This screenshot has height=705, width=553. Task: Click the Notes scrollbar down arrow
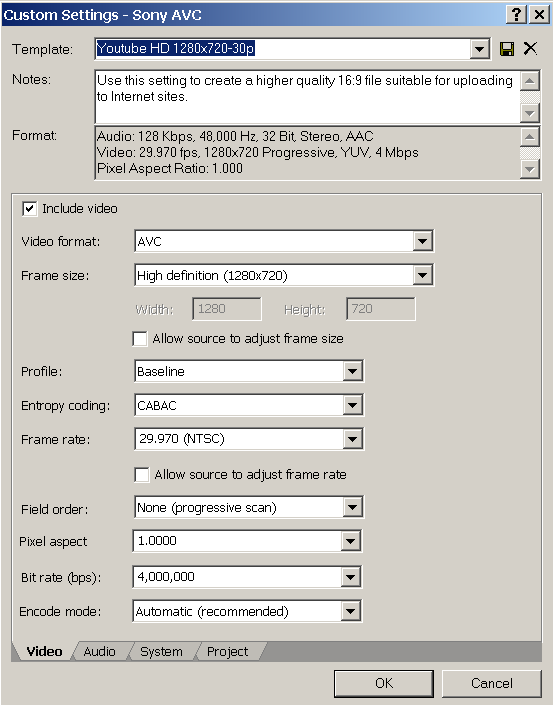(530, 113)
